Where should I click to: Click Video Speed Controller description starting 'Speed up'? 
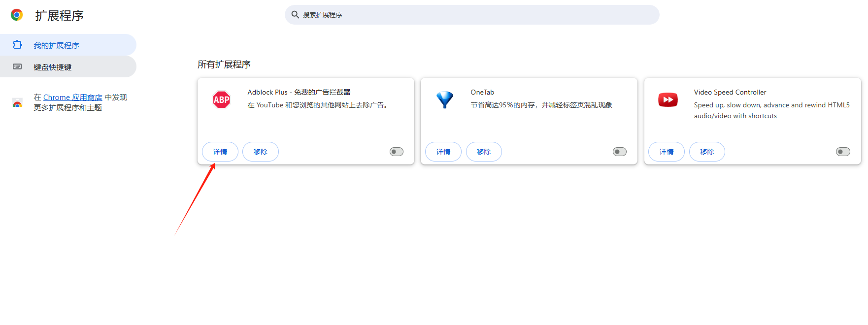coord(772,110)
